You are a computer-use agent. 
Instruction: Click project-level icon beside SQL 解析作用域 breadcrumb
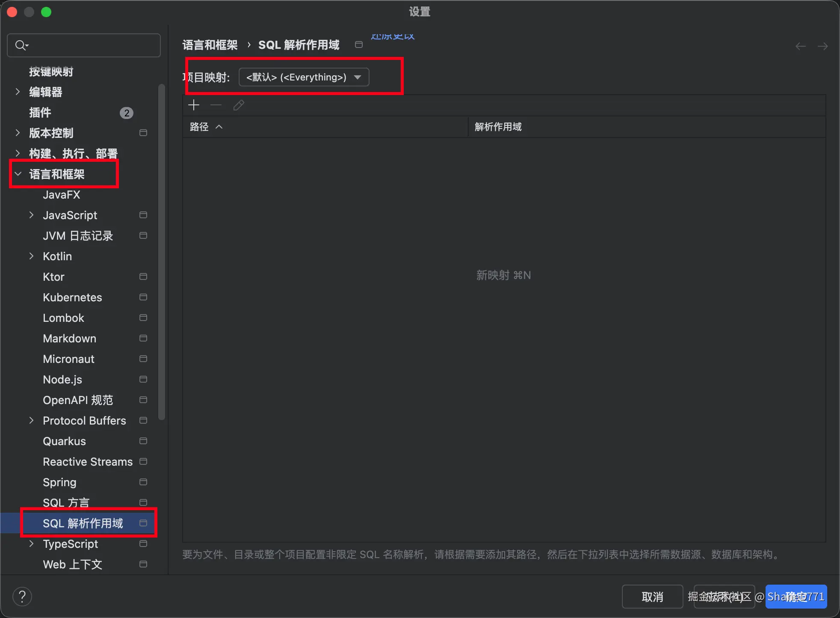(x=359, y=45)
